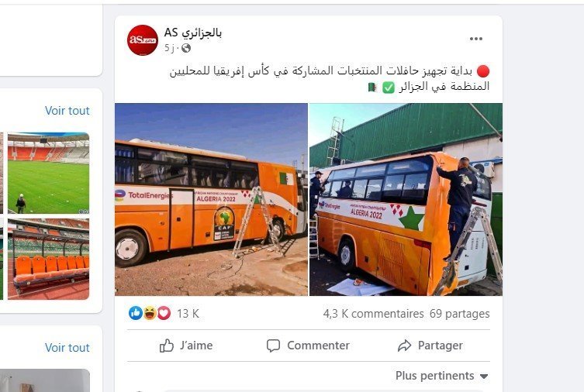Click the public globe audience icon
This screenshot has width=584, height=392.
(x=186, y=48)
